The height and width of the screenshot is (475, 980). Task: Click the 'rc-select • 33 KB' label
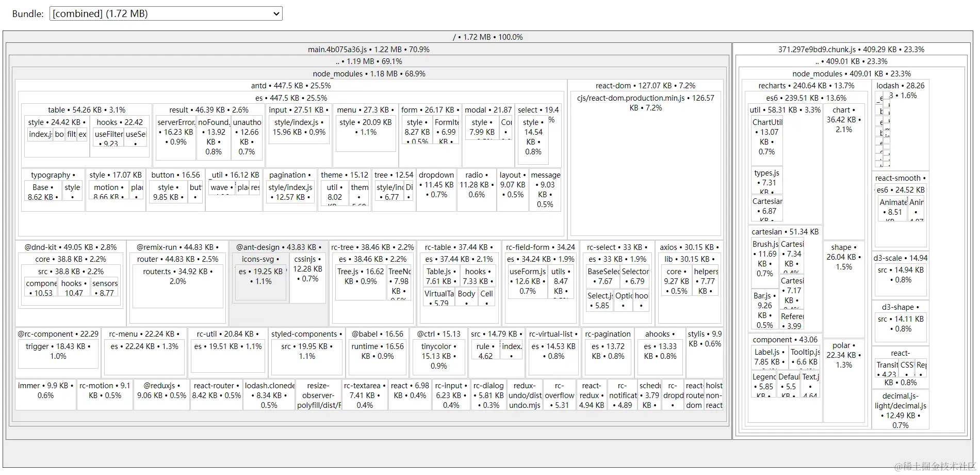[617, 247]
